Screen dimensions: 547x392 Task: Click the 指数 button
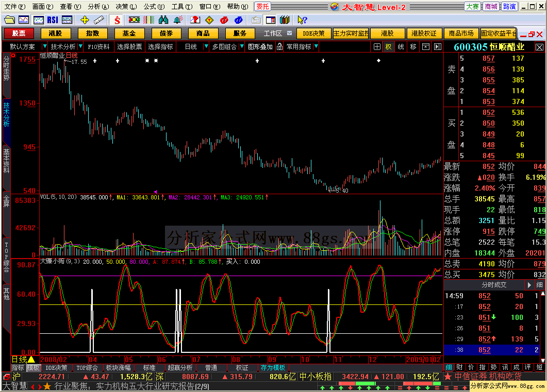pyautogui.click(x=92, y=33)
